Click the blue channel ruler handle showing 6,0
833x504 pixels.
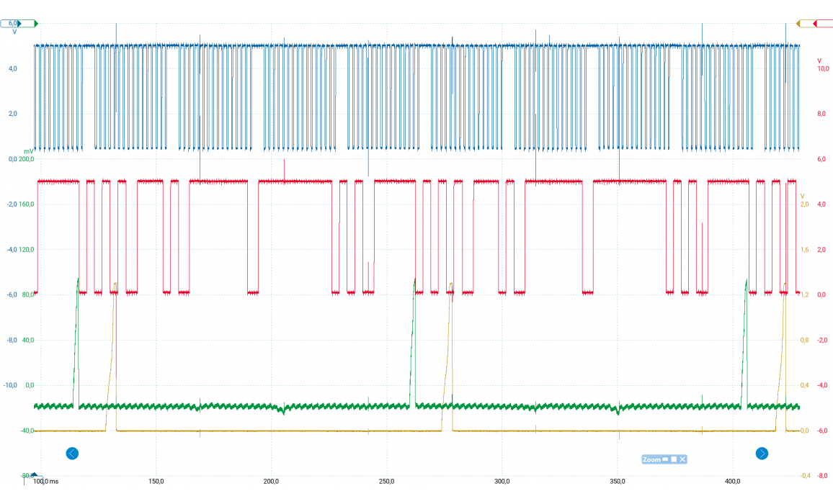10,24
